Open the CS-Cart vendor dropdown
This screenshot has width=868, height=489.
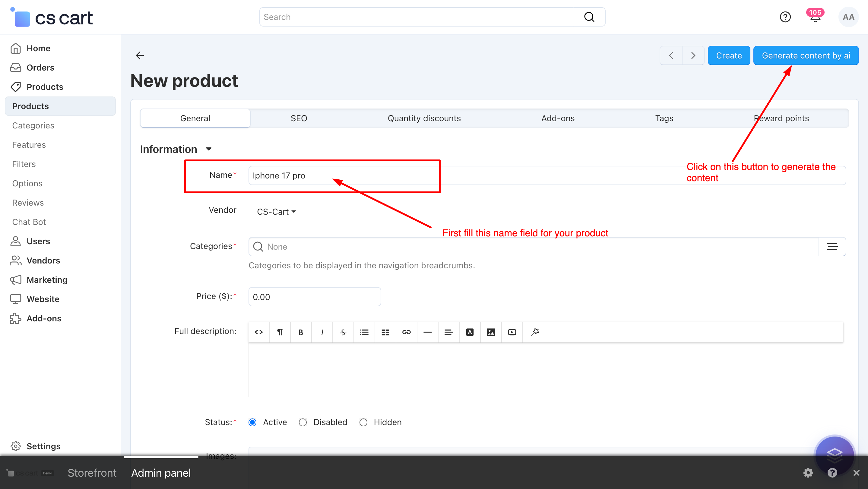tap(276, 212)
